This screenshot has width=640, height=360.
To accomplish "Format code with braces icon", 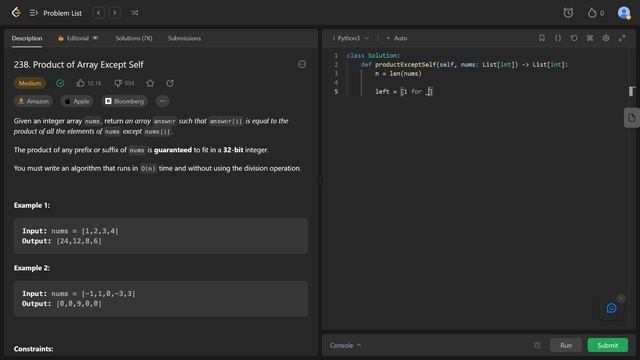I will (558, 38).
